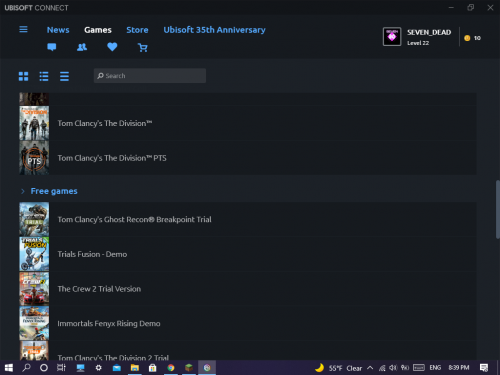This screenshot has width=500, height=375.
Task: Switch to detailed list view
Action: 44,76
